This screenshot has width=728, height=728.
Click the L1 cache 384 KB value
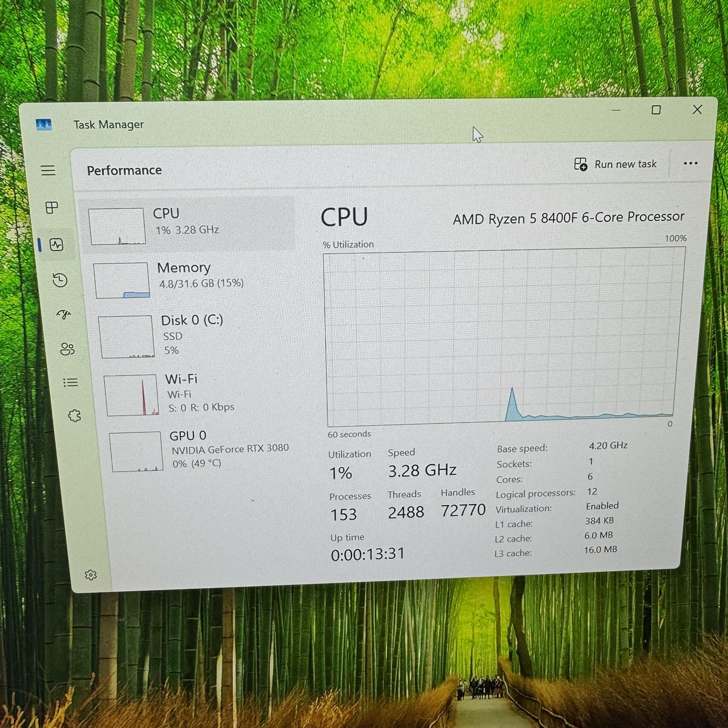[599, 520]
